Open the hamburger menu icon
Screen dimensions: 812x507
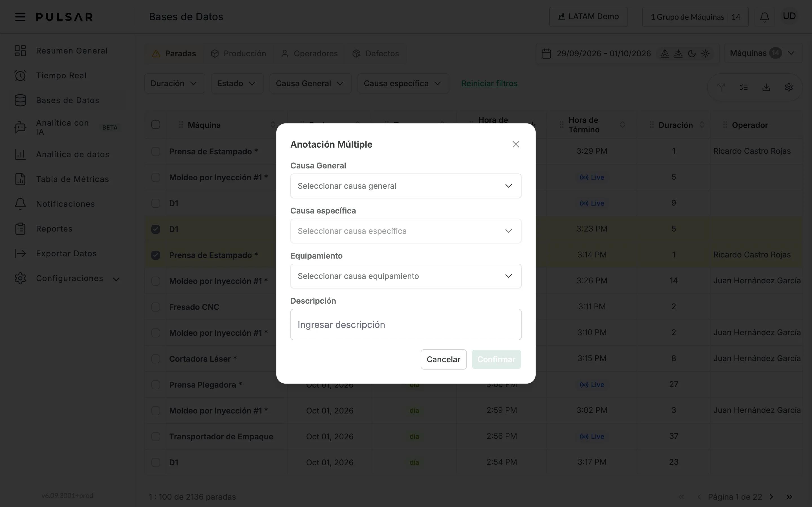(x=20, y=17)
